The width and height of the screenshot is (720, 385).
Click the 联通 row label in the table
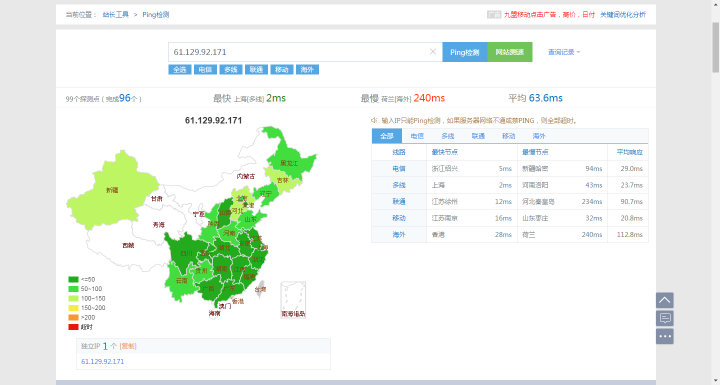click(399, 202)
